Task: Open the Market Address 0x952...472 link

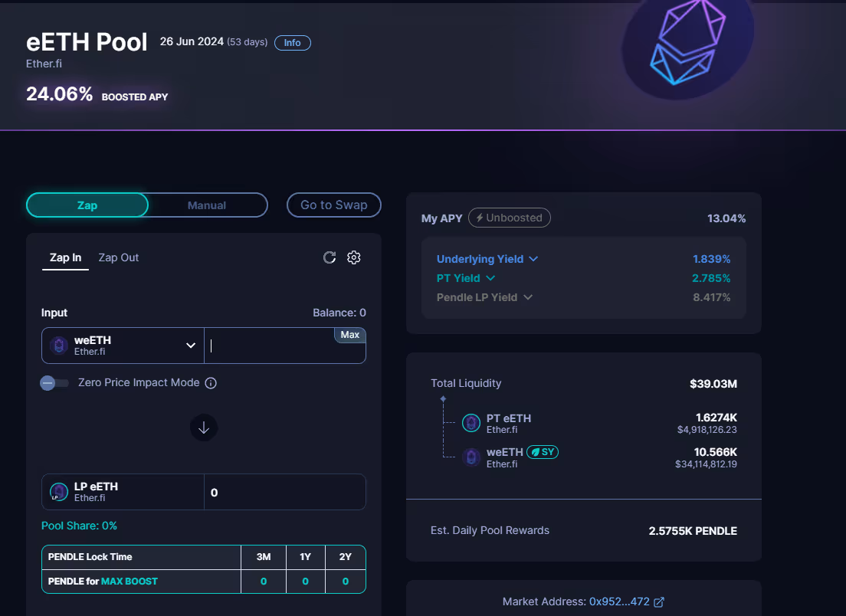Action: 619,601
